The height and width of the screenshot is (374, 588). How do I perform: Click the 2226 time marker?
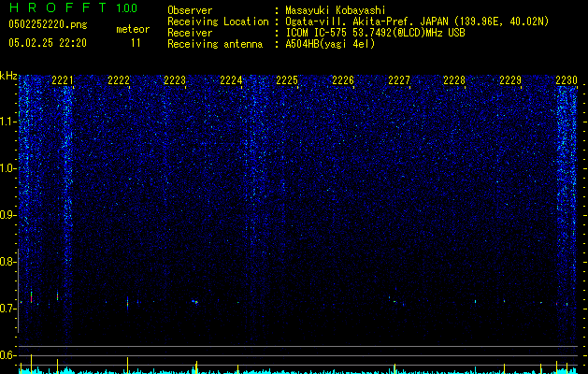pyautogui.click(x=343, y=80)
